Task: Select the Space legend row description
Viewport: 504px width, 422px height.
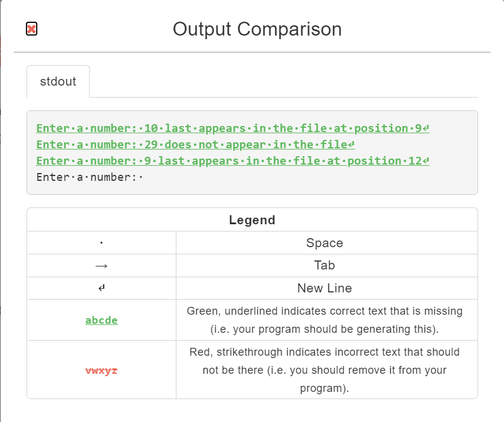Action: (x=325, y=242)
